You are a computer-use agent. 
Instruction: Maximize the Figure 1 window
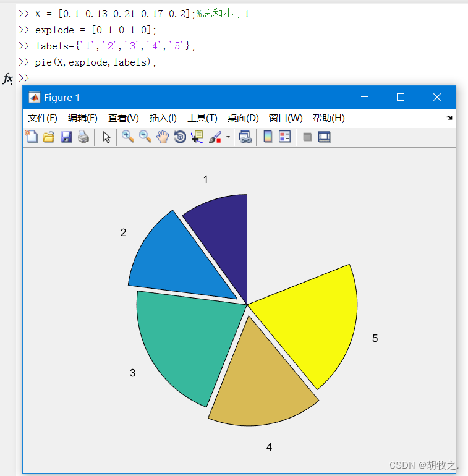coord(401,97)
